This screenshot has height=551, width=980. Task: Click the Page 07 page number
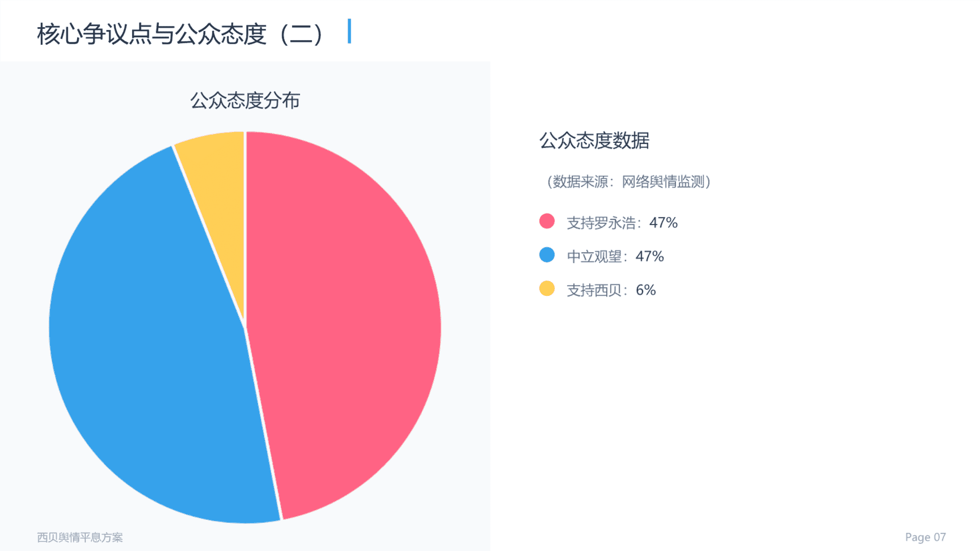[x=925, y=537]
